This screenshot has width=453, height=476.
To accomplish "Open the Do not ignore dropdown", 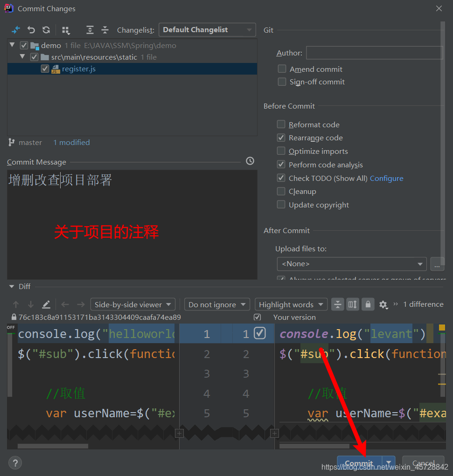I will click(217, 304).
